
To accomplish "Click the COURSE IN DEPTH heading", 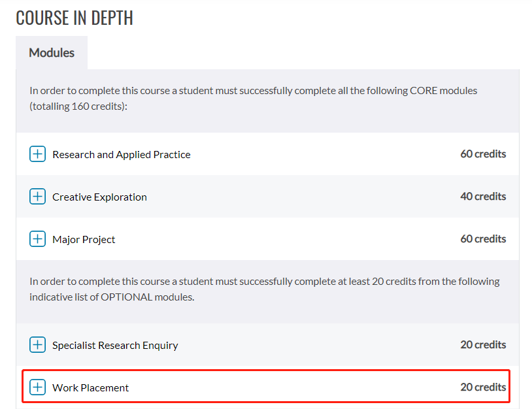I will coord(75,18).
